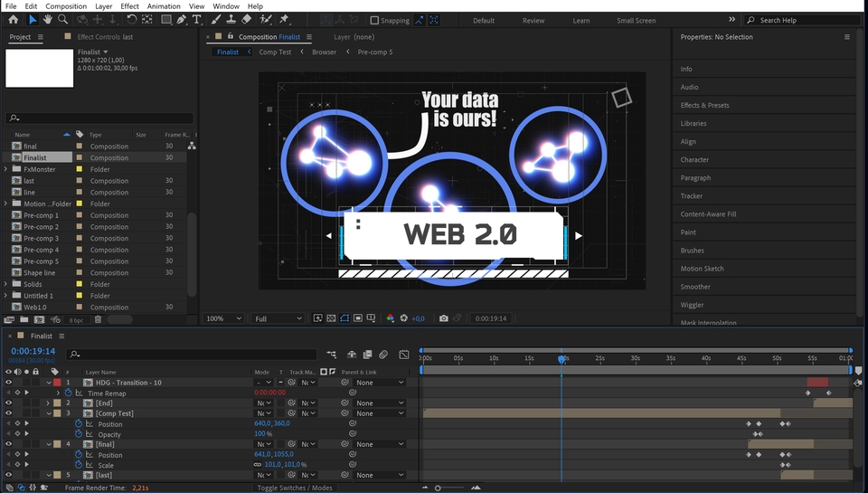Select the Roto Brush tool
868x493 pixels.
point(266,20)
